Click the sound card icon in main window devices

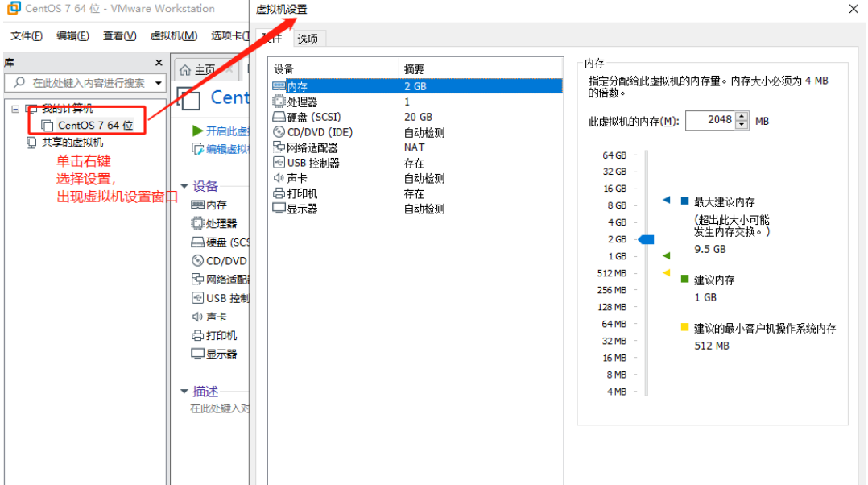(197, 317)
